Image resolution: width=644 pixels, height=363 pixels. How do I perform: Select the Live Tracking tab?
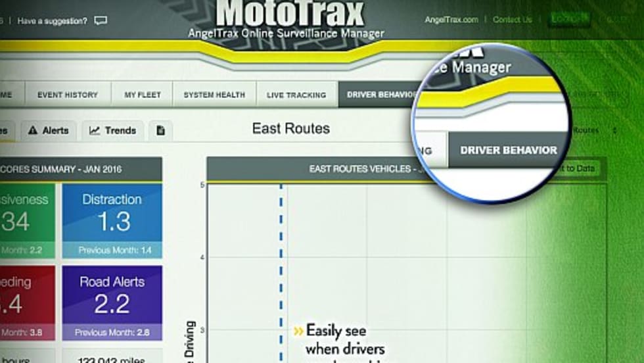(x=296, y=95)
